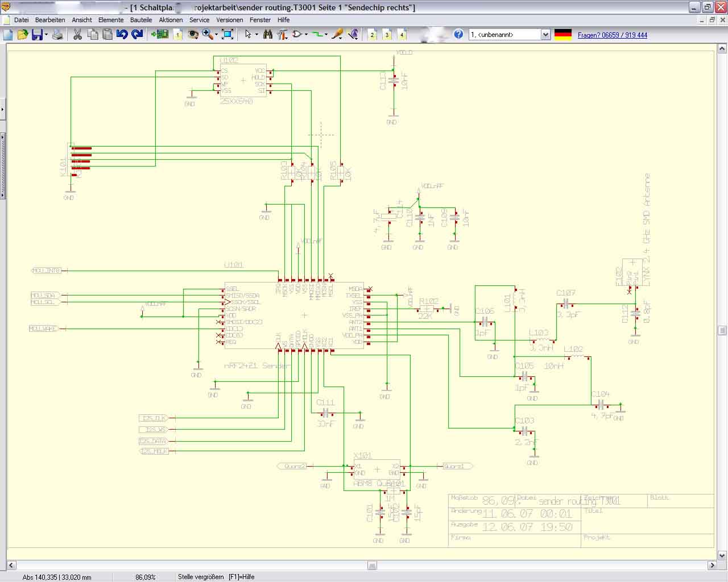Click the blue help question mark icon
Screen dimensions: 728x582
click(x=458, y=34)
